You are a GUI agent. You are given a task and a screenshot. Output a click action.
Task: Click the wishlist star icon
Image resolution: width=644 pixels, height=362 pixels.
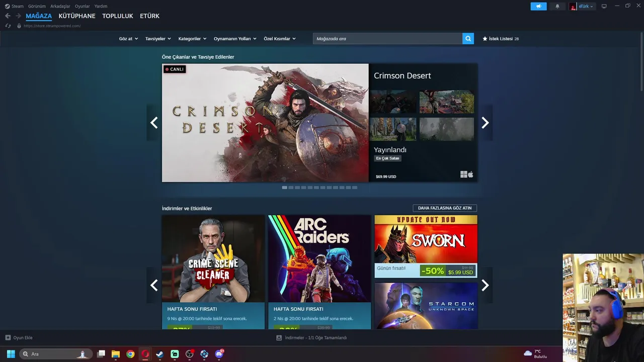tap(485, 39)
